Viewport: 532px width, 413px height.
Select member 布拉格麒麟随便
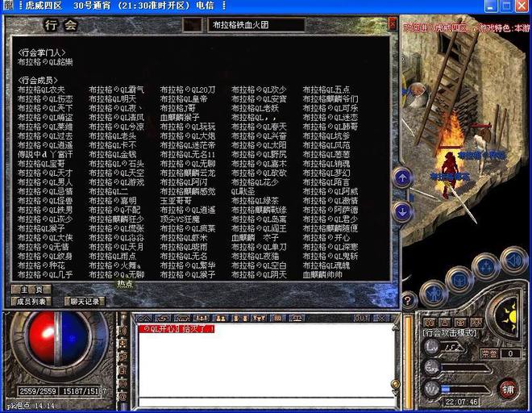[x=330, y=228]
